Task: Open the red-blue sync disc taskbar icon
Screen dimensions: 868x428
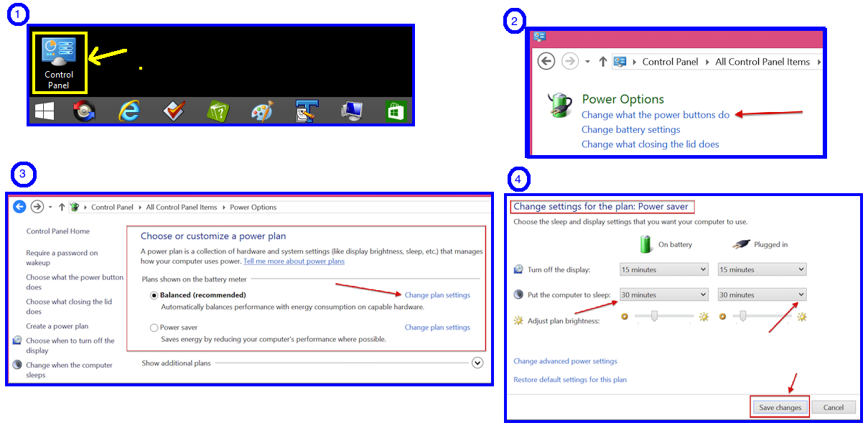Action: (85, 111)
